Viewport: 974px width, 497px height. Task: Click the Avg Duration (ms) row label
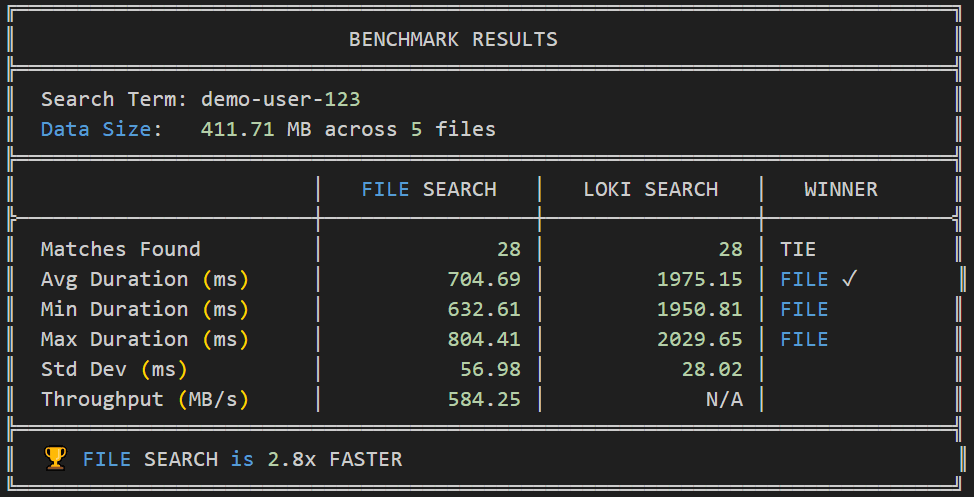(145, 280)
